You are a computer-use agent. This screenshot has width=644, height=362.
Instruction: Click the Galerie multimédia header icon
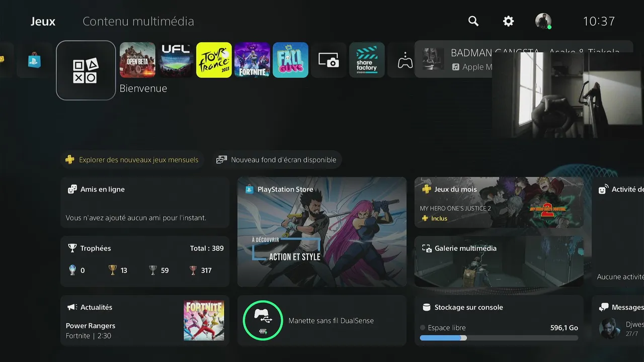tap(427, 248)
